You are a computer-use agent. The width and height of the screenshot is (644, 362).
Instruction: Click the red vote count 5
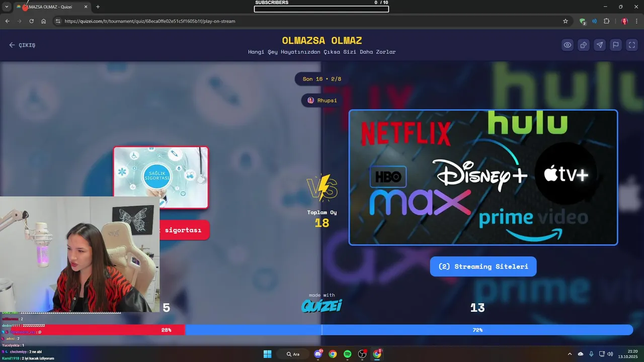click(x=167, y=308)
